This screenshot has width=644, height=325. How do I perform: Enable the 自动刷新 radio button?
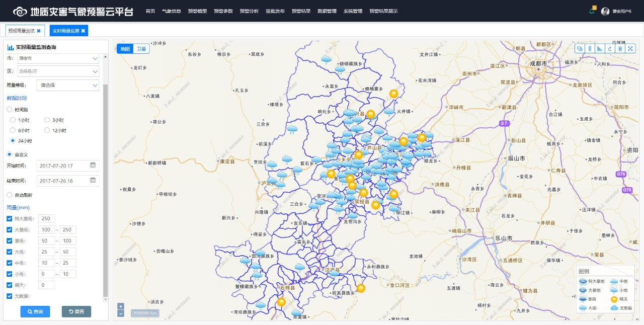pyautogui.click(x=10, y=195)
